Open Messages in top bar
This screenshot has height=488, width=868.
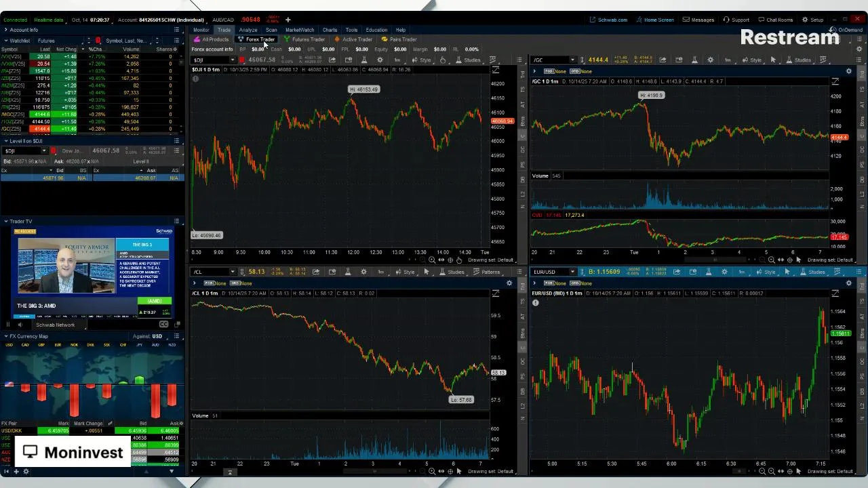tap(698, 20)
